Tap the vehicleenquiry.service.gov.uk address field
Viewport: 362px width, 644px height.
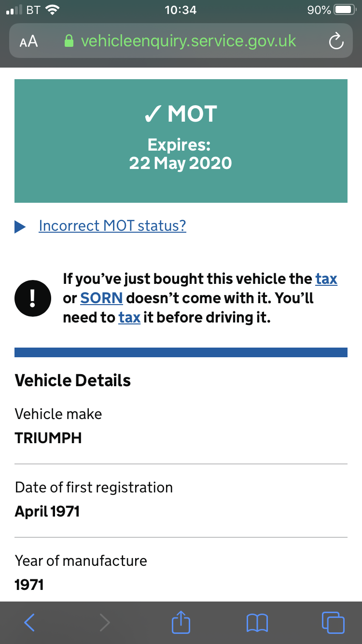point(188,41)
